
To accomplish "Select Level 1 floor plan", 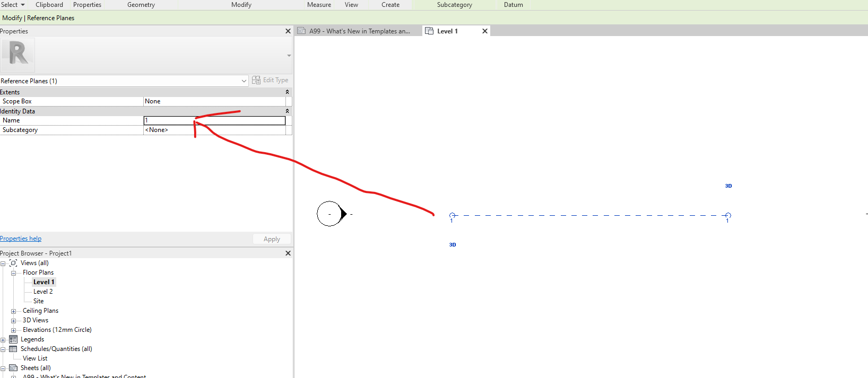I will (x=44, y=282).
